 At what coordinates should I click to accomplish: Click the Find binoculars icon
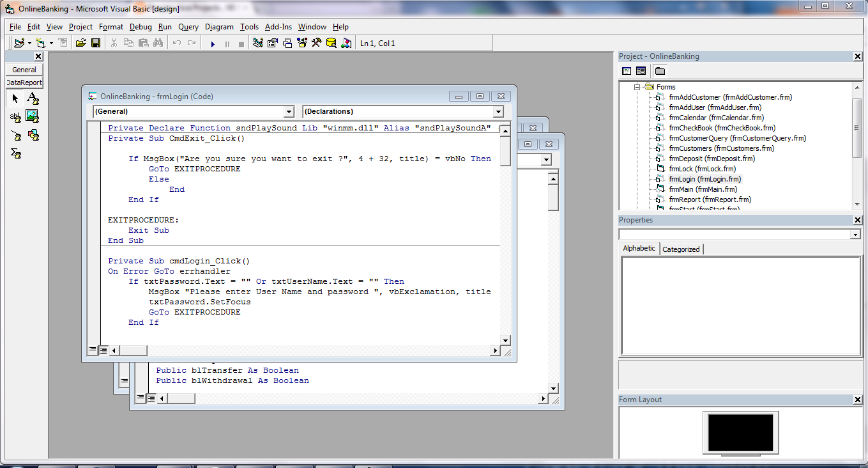[158, 43]
